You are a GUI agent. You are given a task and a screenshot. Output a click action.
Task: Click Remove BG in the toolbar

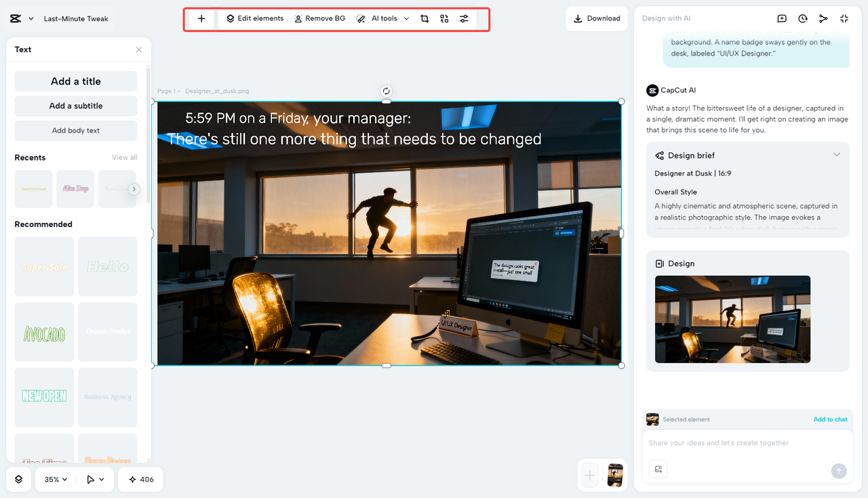point(319,18)
